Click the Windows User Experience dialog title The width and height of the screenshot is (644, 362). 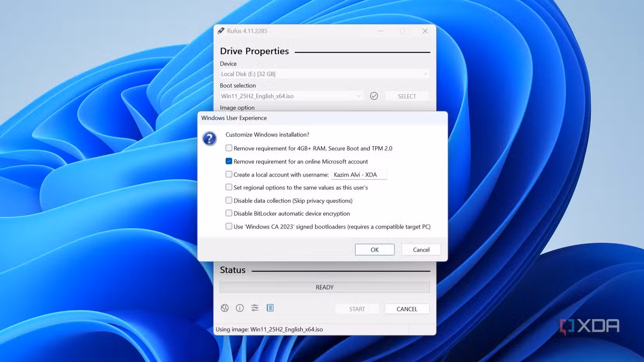tap(234, 118)
